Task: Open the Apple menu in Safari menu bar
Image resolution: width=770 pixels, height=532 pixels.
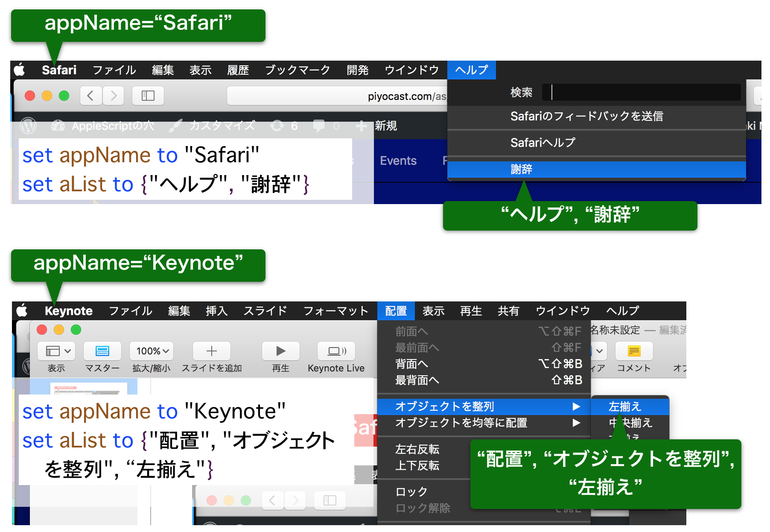Action: tap(20, 70)
